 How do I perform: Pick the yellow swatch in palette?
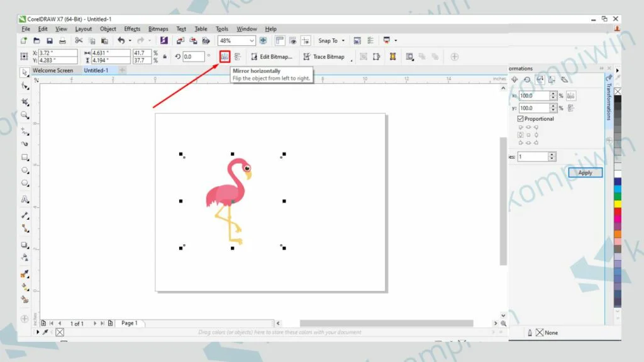click(618, 204)
